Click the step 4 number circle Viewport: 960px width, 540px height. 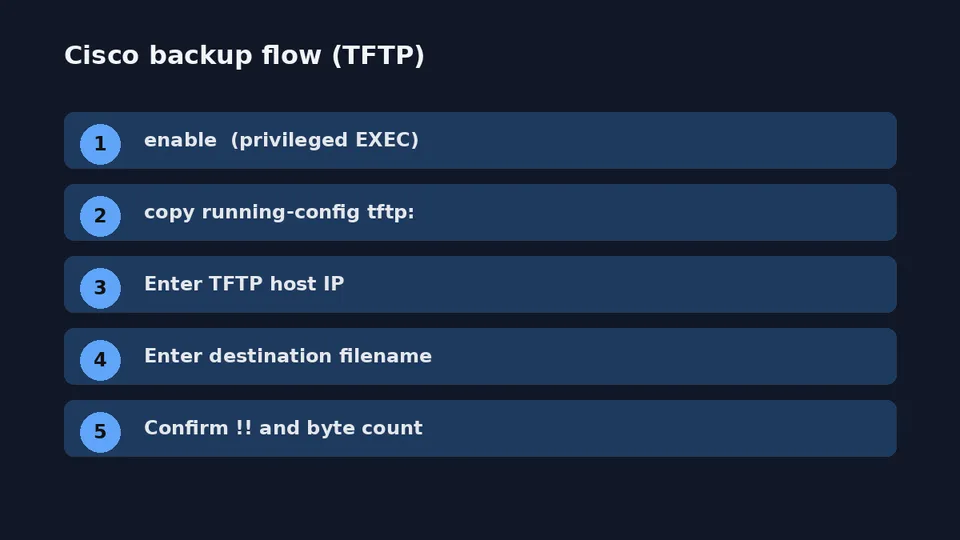[x=100, y=360]
